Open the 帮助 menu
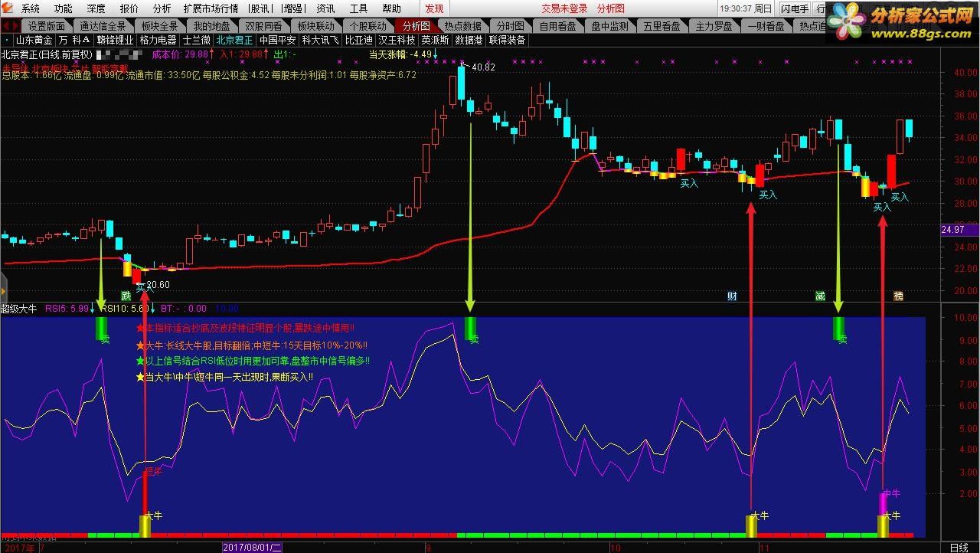This screenshot has width=980, height=553. 391,8
